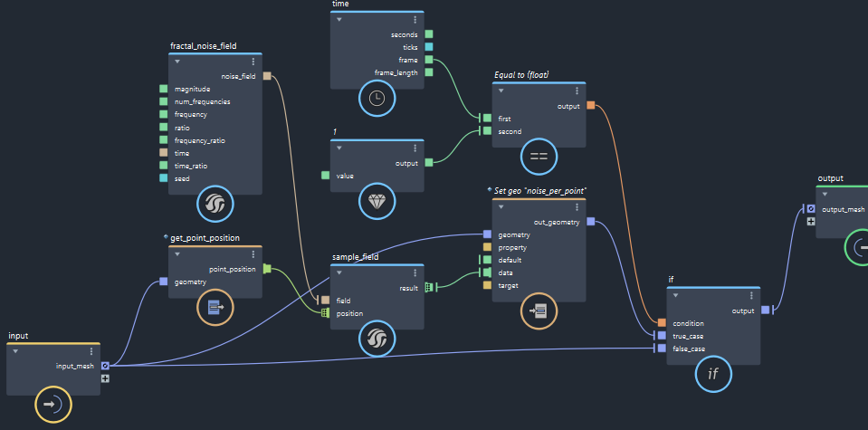
Task: Open the time node options menu
Action: pos(415,19)
